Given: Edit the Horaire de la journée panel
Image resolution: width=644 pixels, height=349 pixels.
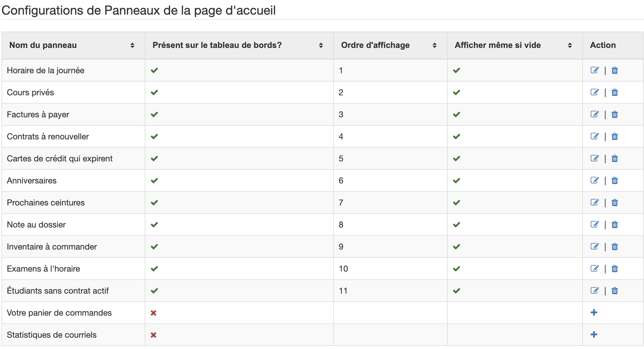Looking at the screenshot, I should point(595,70).
